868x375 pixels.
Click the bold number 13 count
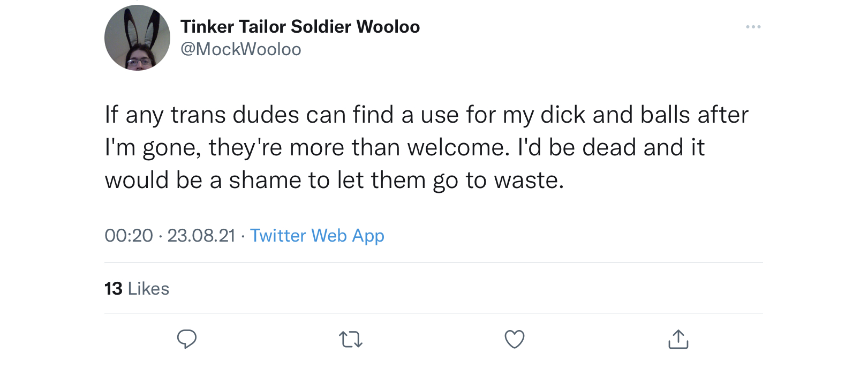[x=114, y=289]
